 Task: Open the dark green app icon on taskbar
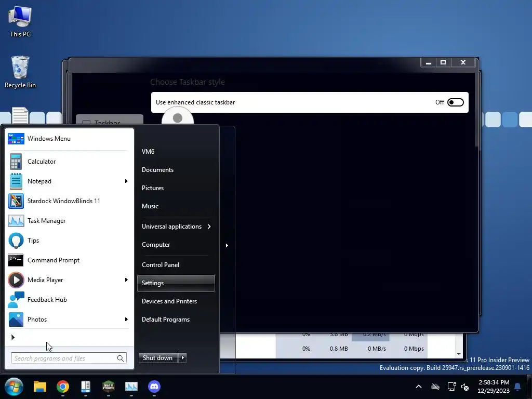109,387
